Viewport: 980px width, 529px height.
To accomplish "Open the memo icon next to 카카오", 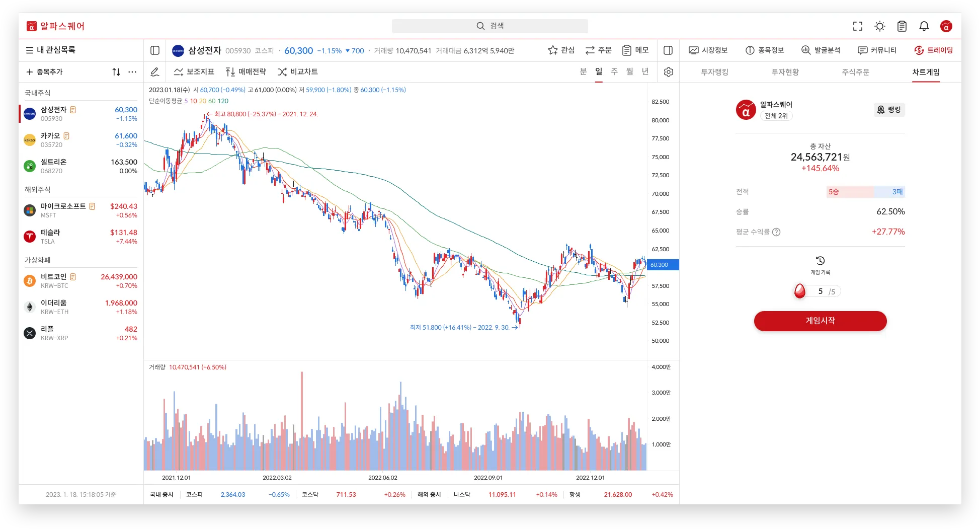I will 66,136.
